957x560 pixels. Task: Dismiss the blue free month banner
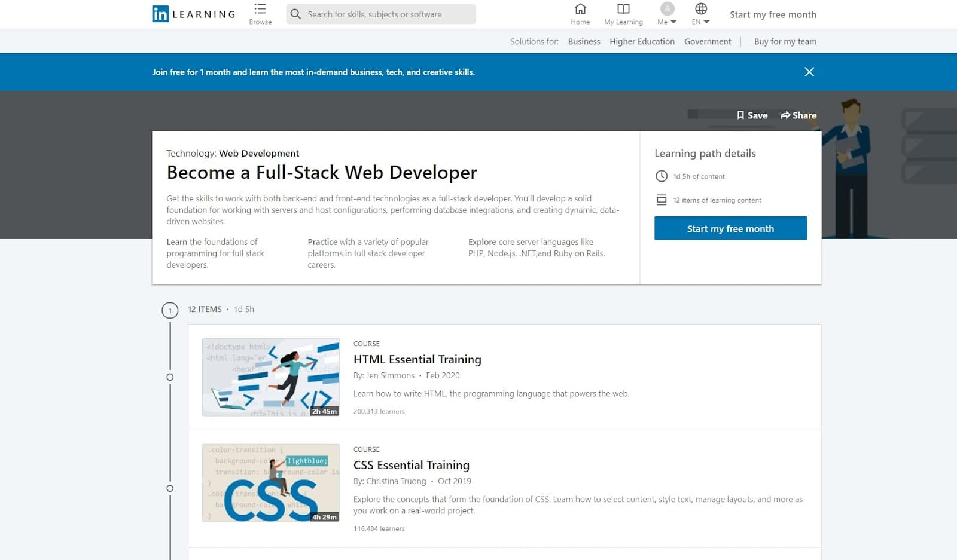[x=809, y=72]
